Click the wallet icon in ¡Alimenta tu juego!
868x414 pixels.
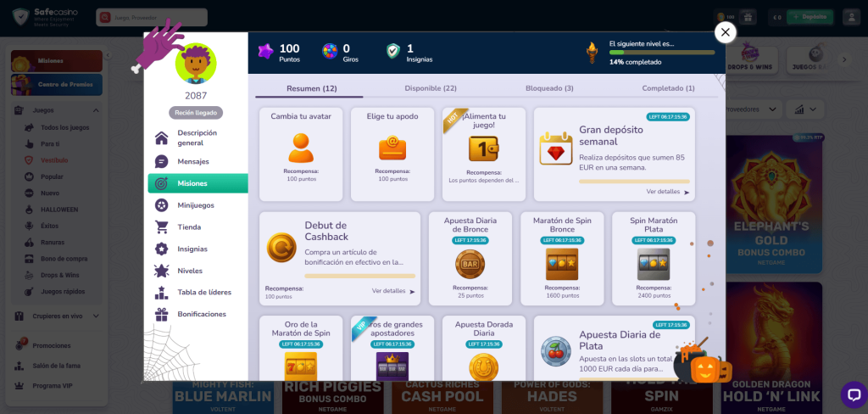pyautogui.click(x=484, y=148)
